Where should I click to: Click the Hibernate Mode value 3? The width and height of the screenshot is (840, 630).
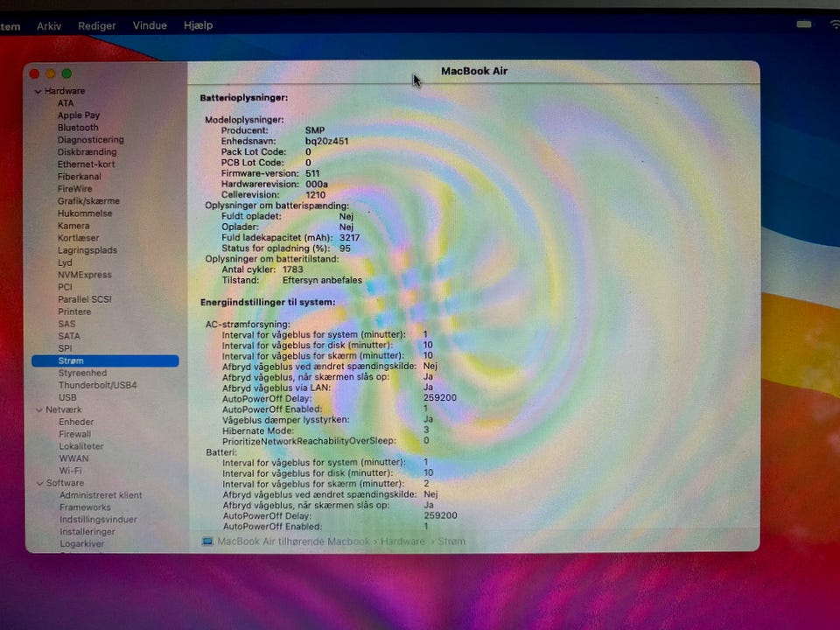(426, 430)
